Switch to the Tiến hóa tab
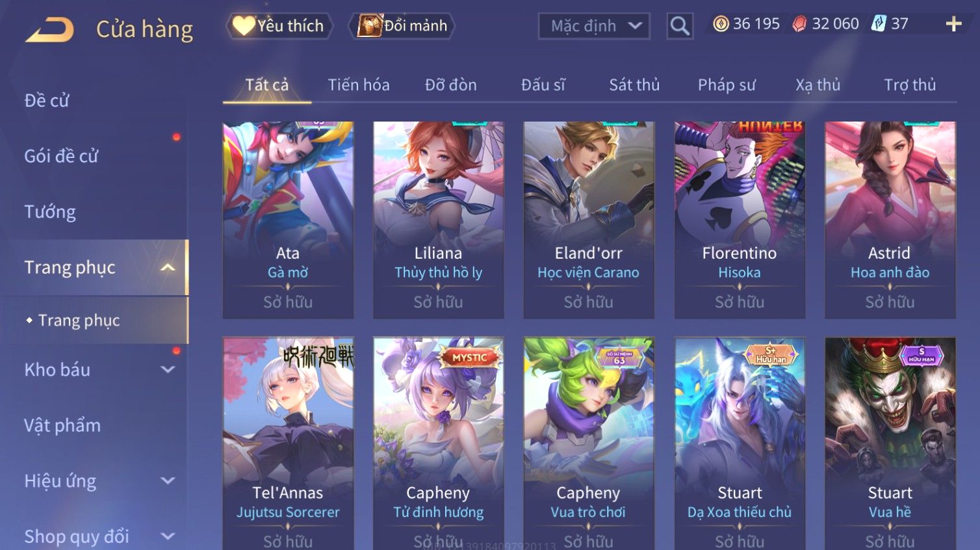The width and height of the screenshot is (980, 550). tap(359, 85)
